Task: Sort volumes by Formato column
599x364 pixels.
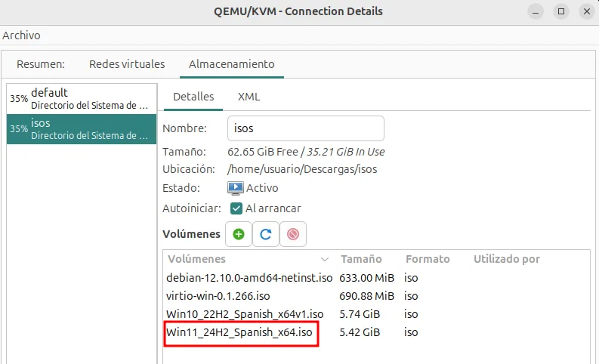Action: point(428,259)
